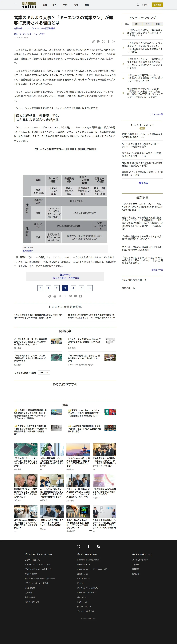This screenshot has width=177, height=644.
Task: Open the more-options ellipsis in the top share row
Action: click(x=114, y=42)
